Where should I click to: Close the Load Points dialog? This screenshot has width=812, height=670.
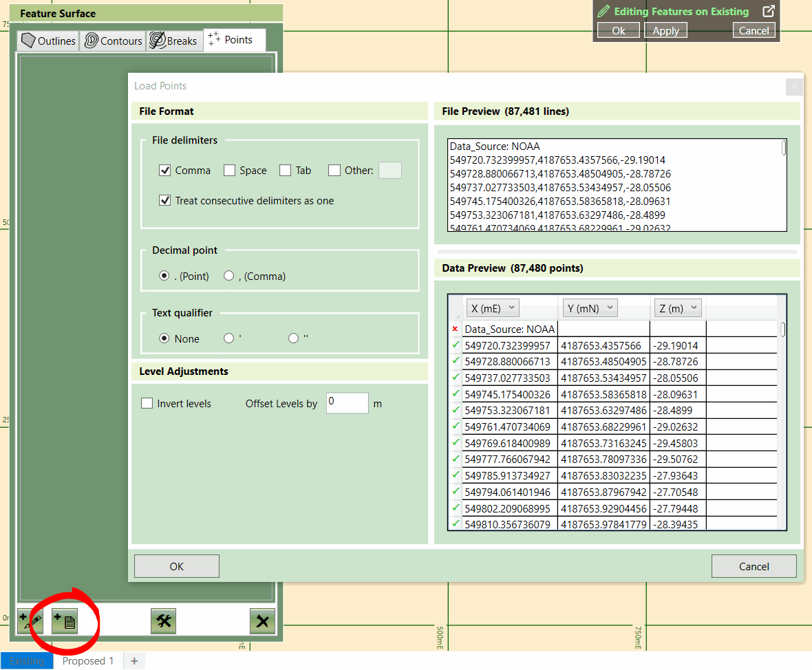point(794,87)
